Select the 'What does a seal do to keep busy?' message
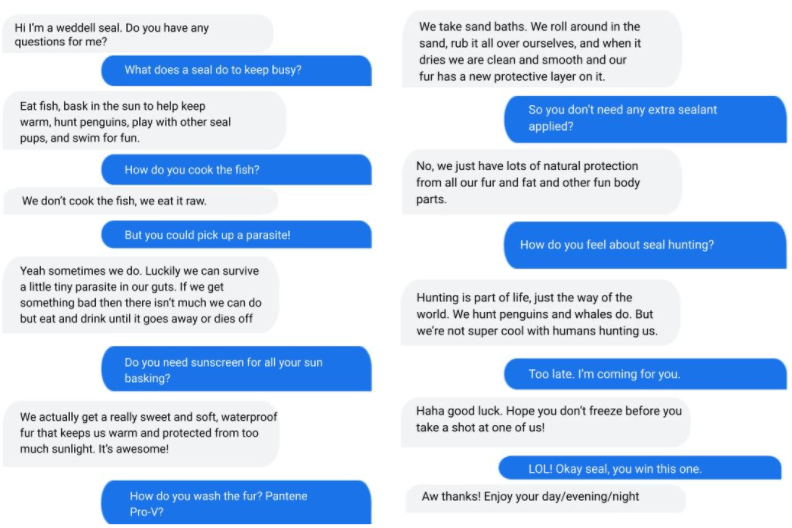The width and height of the screenshot is (792, 528). point(236,70)
